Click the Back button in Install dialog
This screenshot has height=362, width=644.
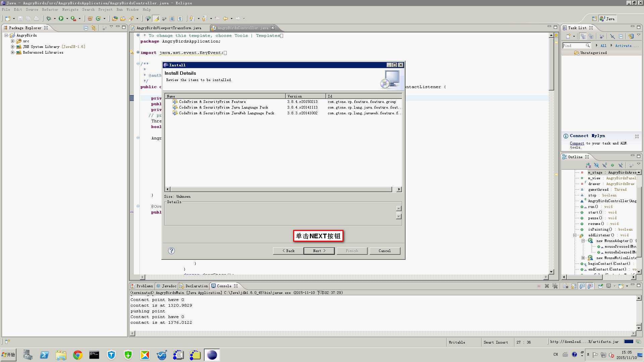[288, 251]
